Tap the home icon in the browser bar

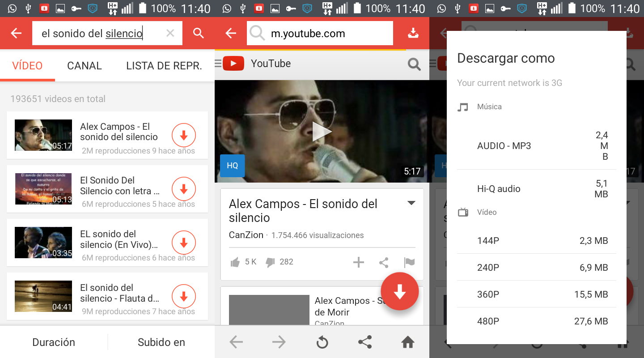coord(407,342)
